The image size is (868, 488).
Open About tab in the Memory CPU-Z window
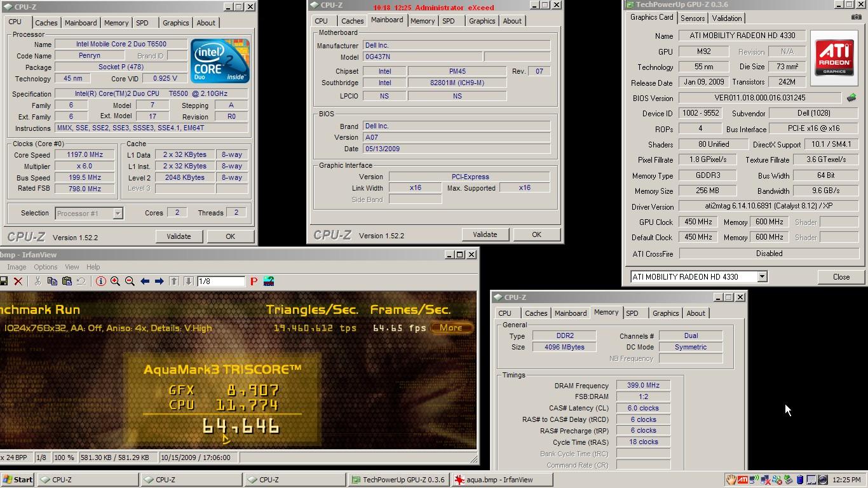point(696,313)
